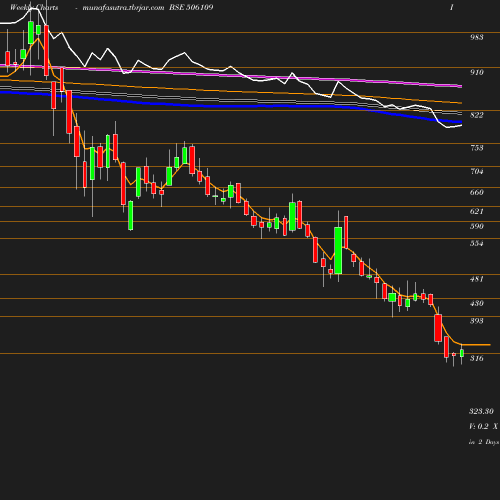
Task: Click the "V: 0.2 X" volume text
Action: 484,426
